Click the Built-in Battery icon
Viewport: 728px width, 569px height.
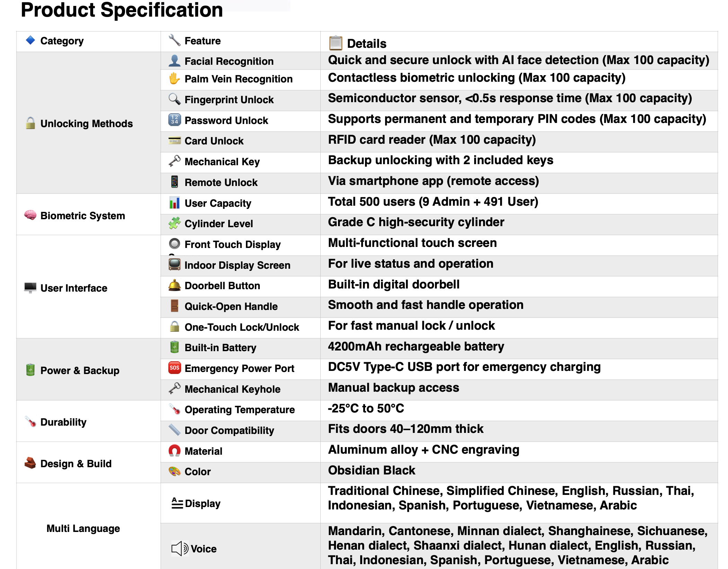[x=174, y=347]
